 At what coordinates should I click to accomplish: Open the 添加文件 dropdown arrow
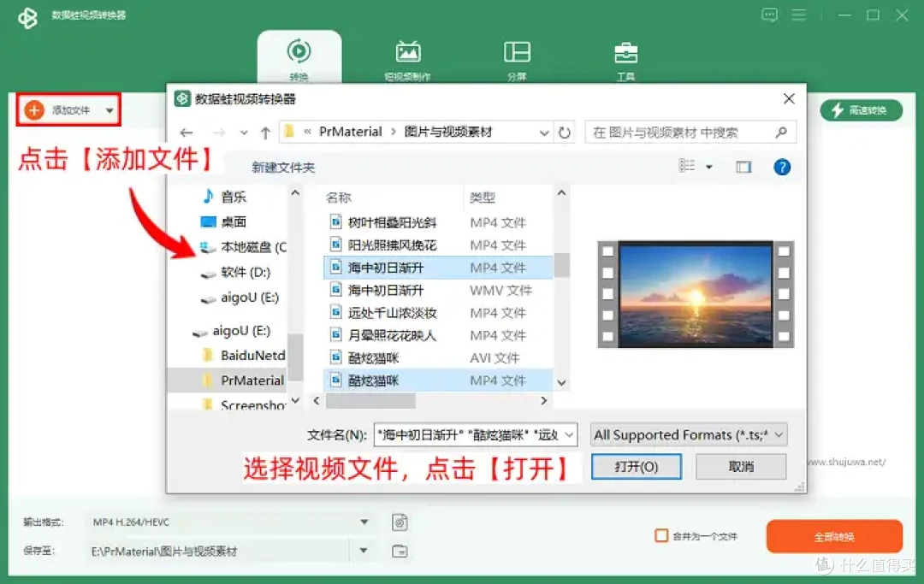110,110
